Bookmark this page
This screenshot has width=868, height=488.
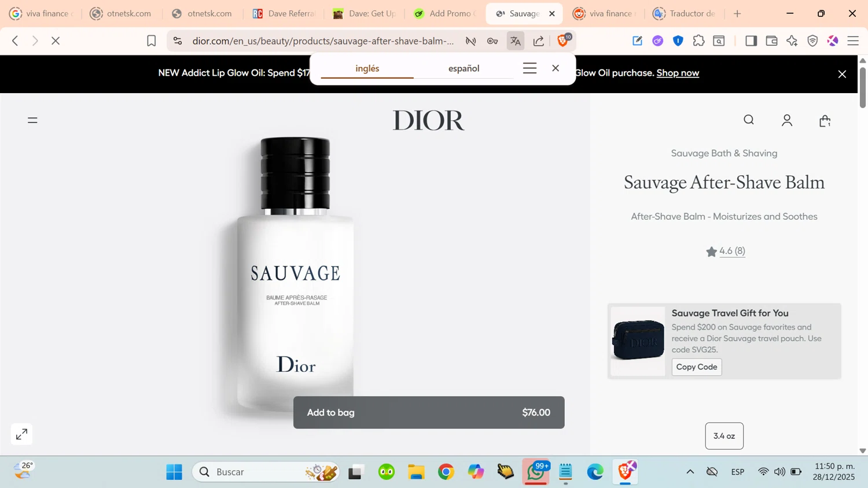point(151,41)
